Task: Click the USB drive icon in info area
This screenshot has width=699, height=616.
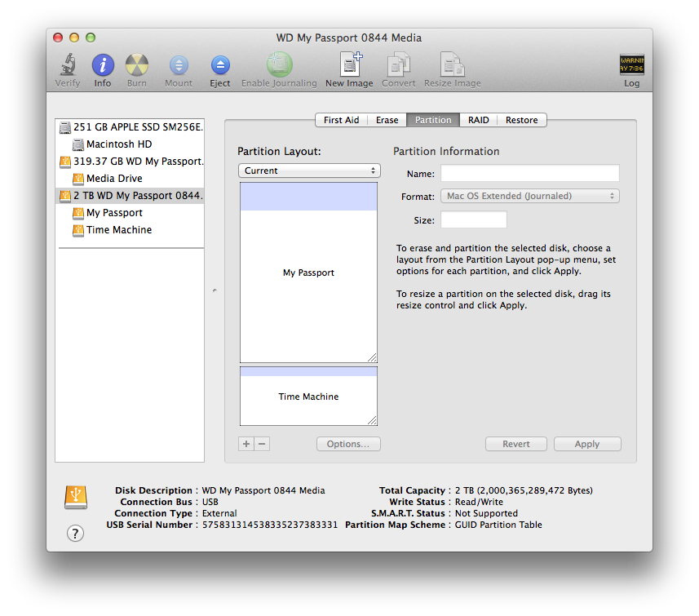Action: 76,498
